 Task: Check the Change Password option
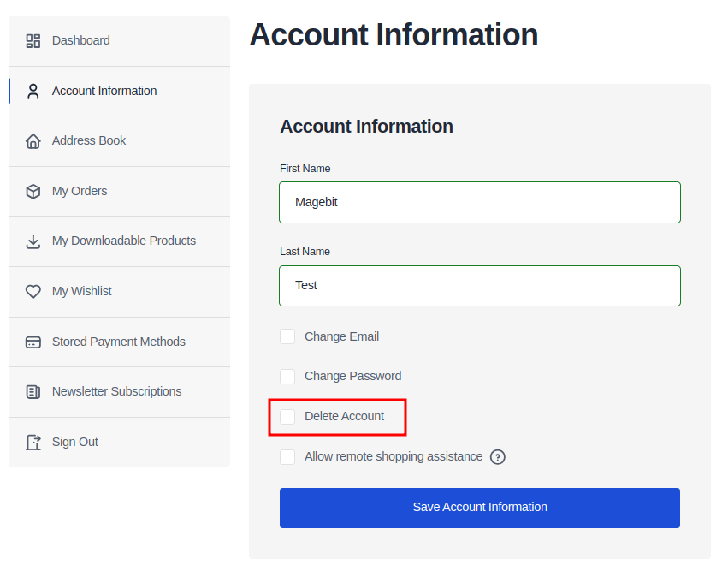[x=287, y=377]
